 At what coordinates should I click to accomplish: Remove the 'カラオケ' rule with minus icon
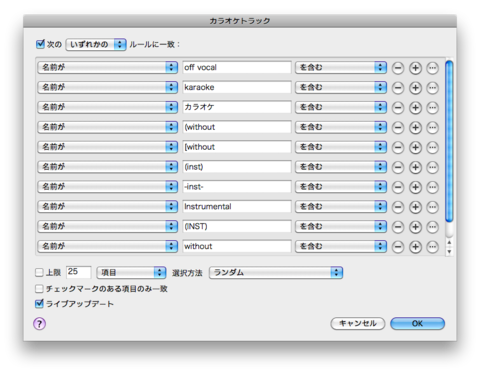click(398, 108)
